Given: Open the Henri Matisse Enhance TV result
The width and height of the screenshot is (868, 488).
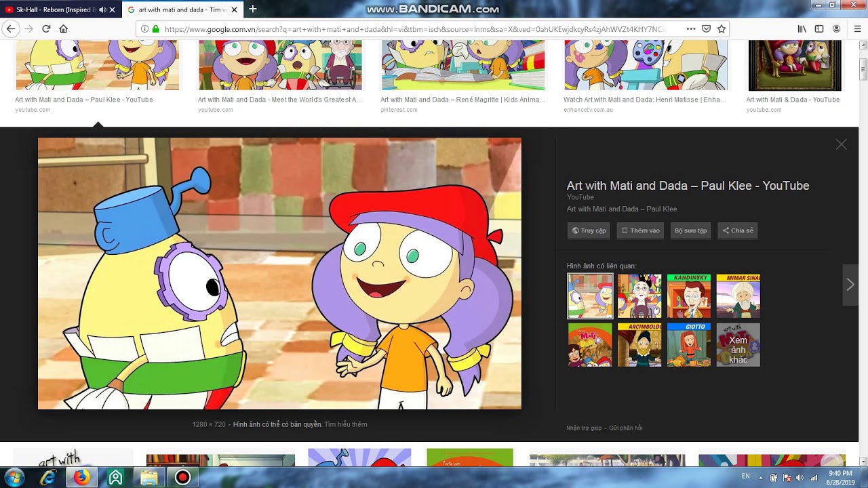Looking at the screenshot, I should [x=645, y=100].
